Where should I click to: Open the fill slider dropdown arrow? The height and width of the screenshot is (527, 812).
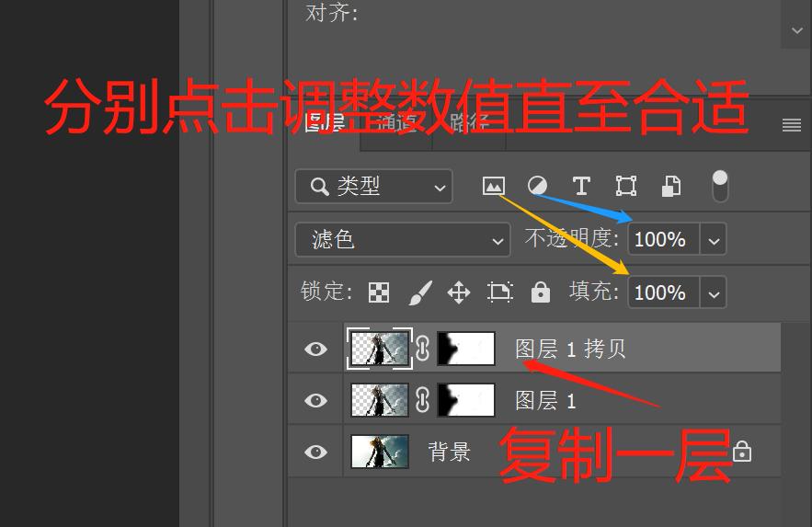[714, 293]
